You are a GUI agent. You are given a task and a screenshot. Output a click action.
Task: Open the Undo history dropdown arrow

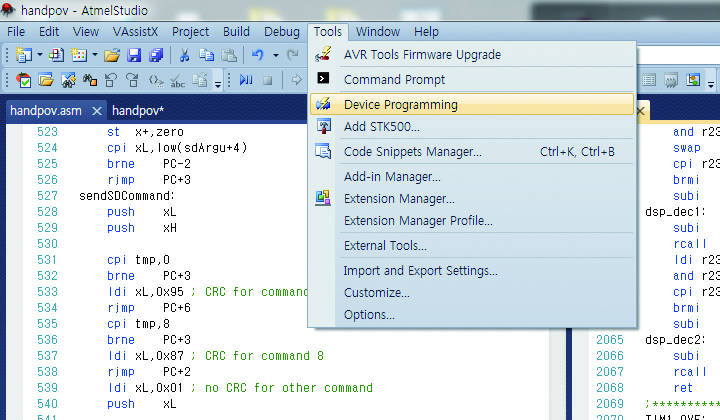[276, 56]
